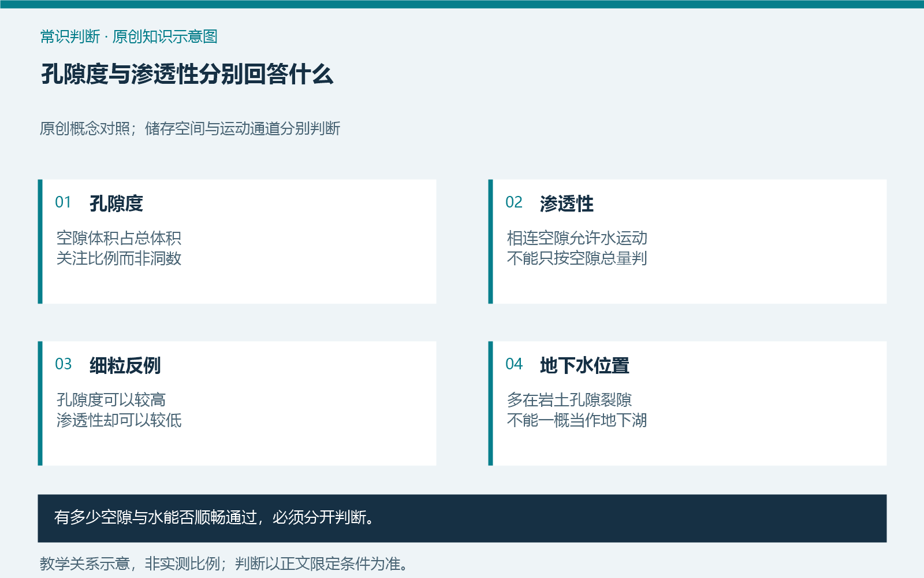Click the number 01 on the first card
This screenshot has height=578, width=924.
(x=63, y=202)
